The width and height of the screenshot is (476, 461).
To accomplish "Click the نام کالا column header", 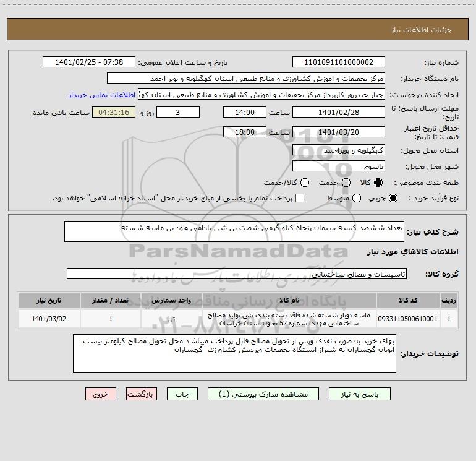I will [289, 300].
